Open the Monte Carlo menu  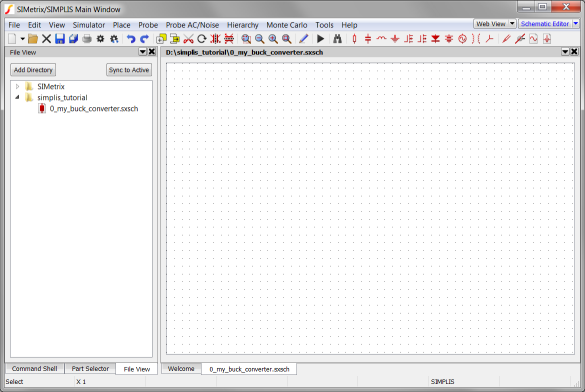click(287, 25)
